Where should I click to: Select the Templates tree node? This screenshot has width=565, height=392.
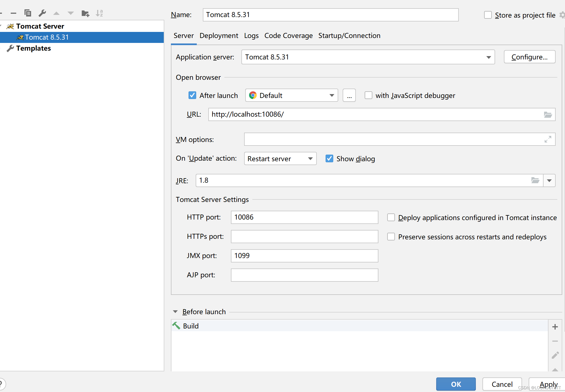[x=82, y=48]
